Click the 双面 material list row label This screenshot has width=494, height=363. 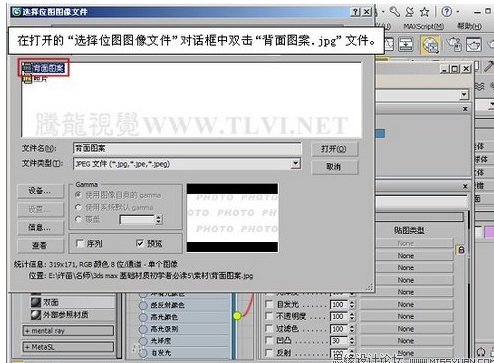point(51,302)
